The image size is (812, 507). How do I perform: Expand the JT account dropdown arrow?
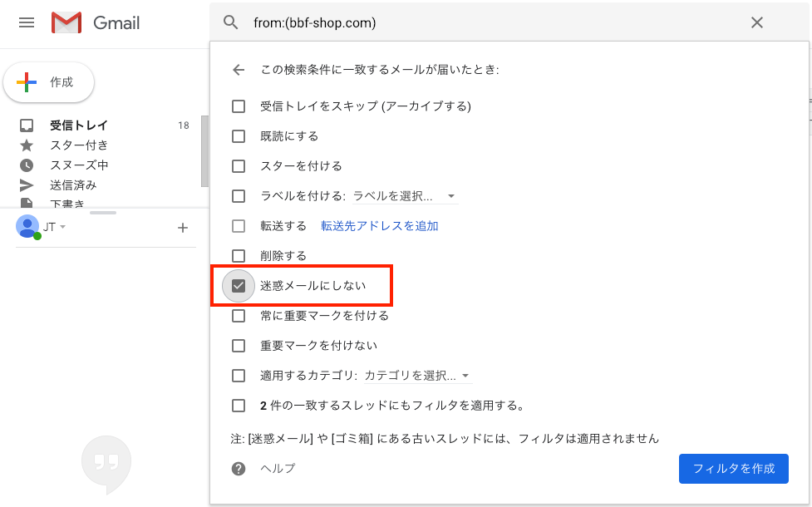[x=62, y=227]
